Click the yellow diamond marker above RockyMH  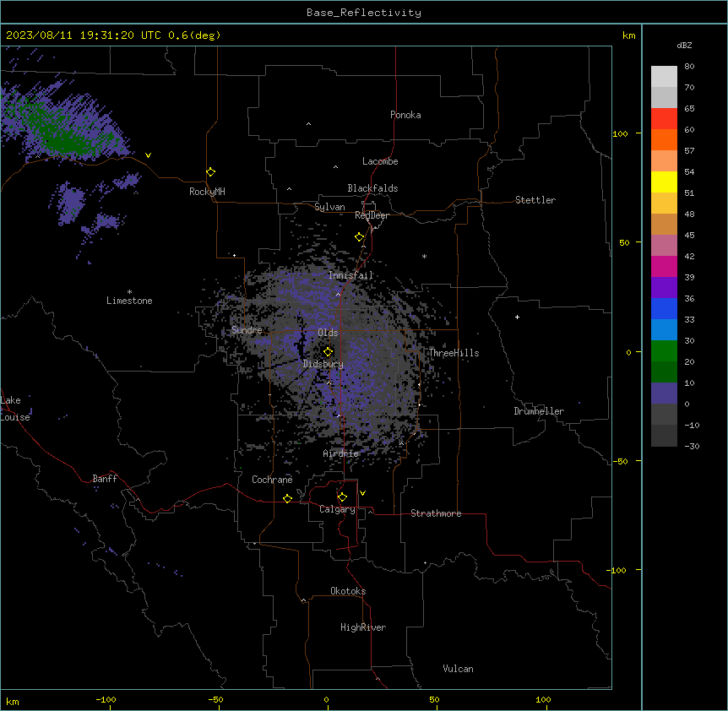210,172
